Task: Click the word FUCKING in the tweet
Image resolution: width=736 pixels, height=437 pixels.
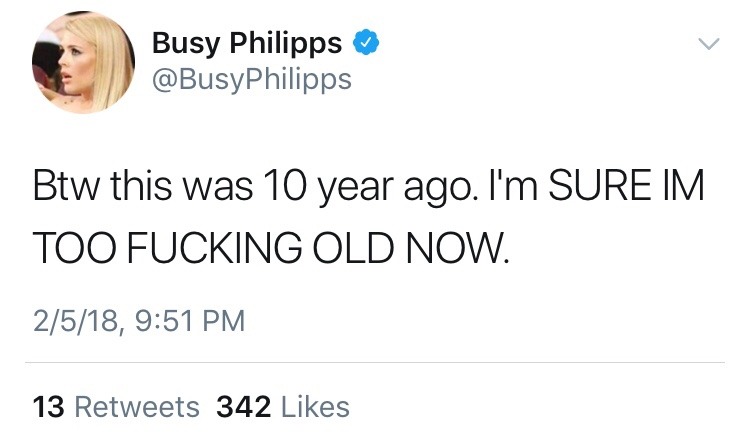Action: pos(214,247)
